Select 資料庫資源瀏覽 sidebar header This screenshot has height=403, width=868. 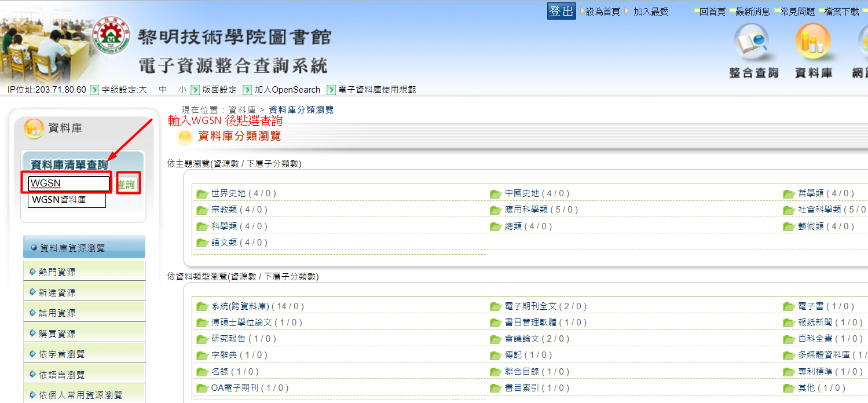pyautogui.click(x=84, y=247)
